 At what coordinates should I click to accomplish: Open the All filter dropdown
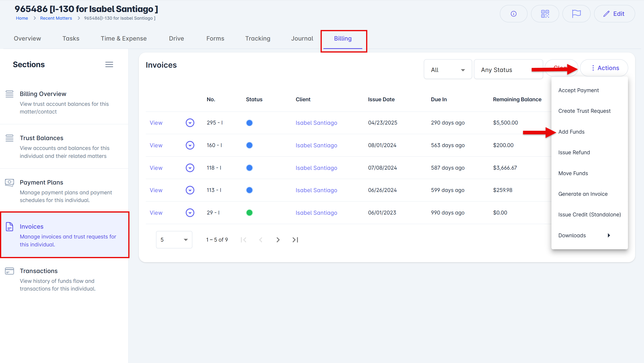click(x=447, y=70)
